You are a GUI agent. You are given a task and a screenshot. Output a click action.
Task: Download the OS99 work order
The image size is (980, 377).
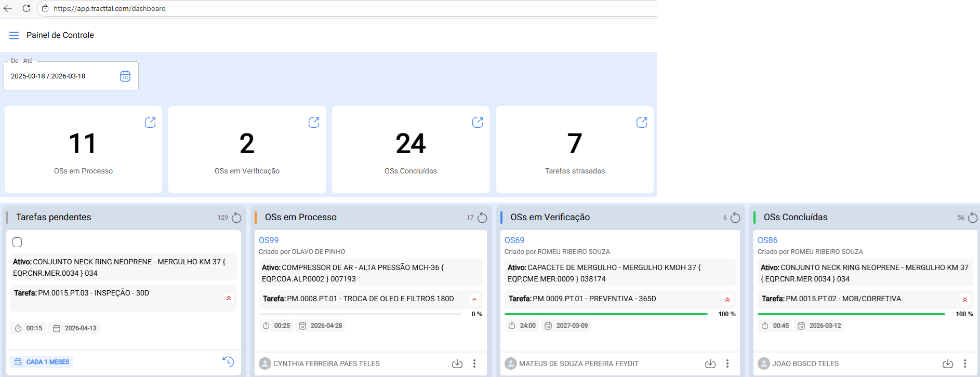[x=457, y=363]
